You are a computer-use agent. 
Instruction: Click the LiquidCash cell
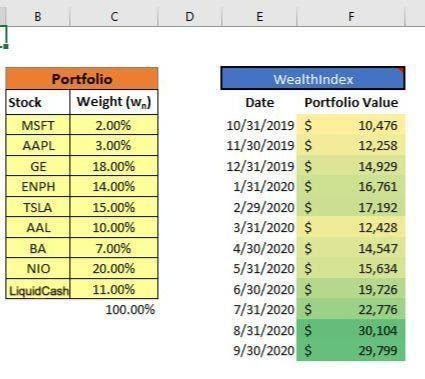[x=38, y=289]
